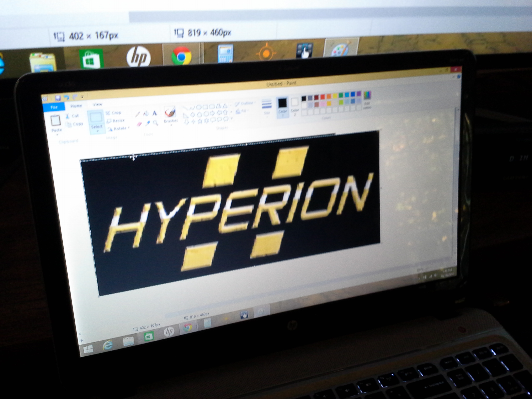The width and height of the screenshot is (532, 399).
Task: Choose the dark red palette color
Action: tap(316, 97)
